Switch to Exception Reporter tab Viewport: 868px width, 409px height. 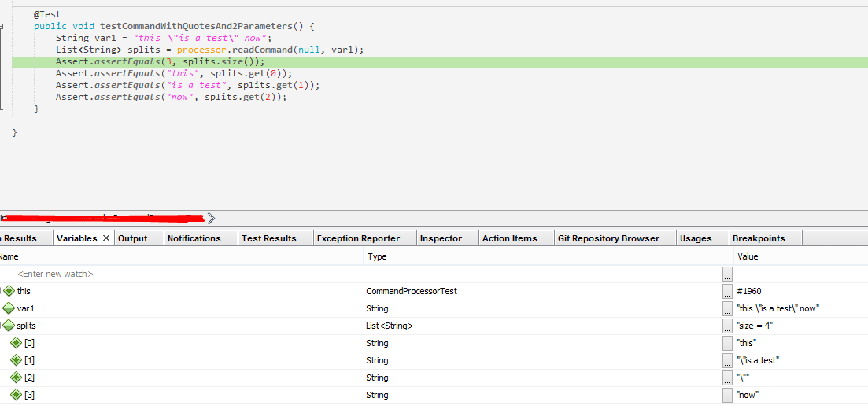tap(358, 238)
